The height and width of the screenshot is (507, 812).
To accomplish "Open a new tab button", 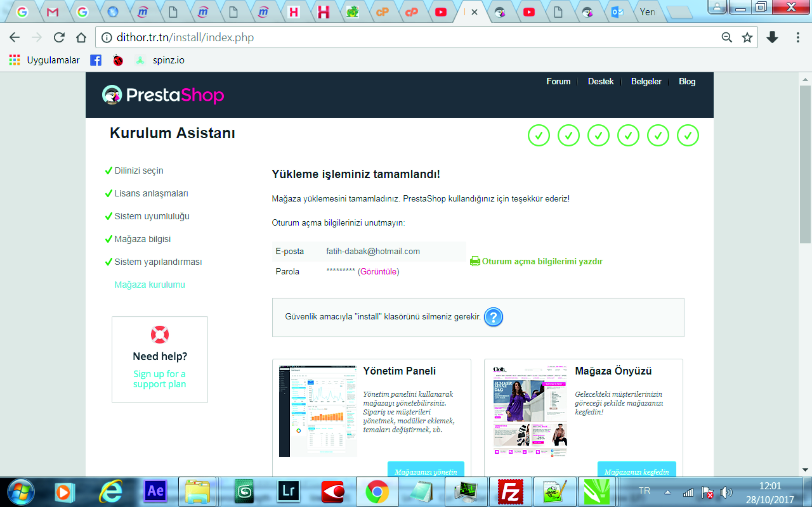I will click(680, 13).
